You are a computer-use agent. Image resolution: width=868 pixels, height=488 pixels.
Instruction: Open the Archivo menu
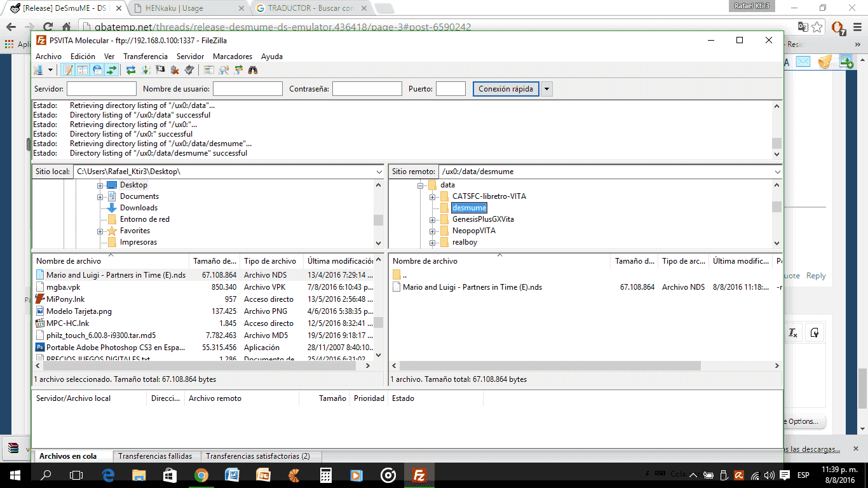point(49,57)
